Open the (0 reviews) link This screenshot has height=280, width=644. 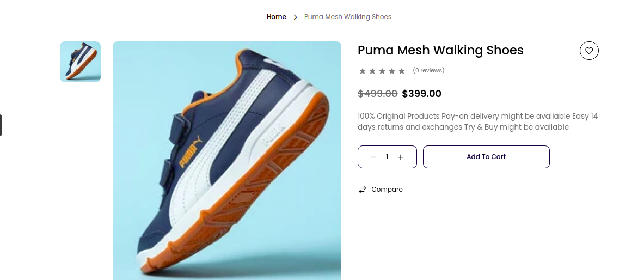(x=428, y=70)
